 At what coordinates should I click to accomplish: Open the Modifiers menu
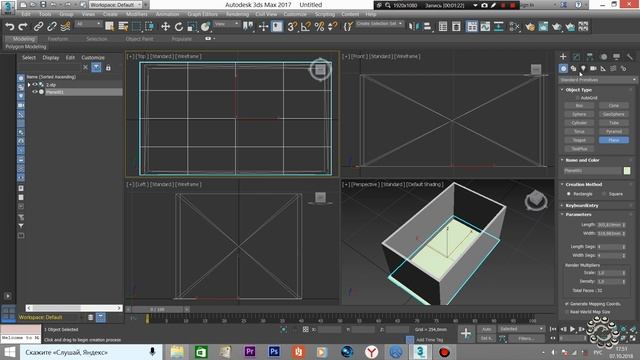137,14
